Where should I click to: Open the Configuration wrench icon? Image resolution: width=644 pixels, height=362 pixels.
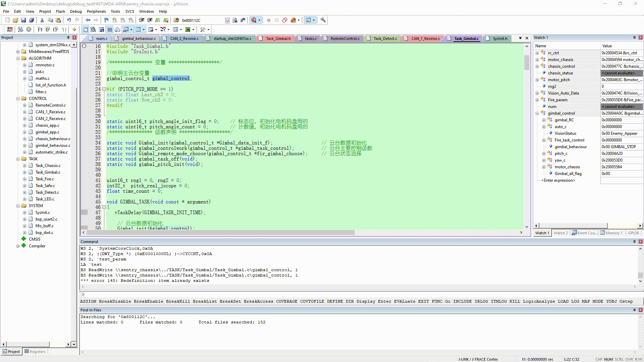point(323,20)
